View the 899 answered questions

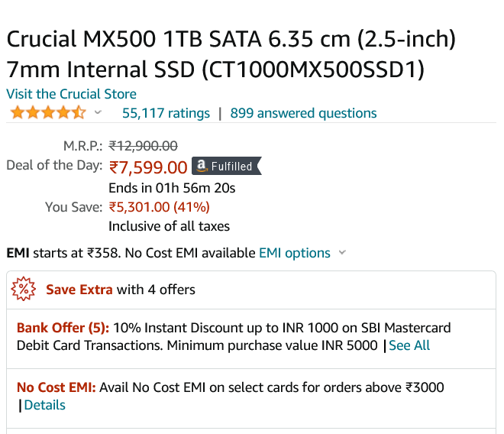point(303,113)
